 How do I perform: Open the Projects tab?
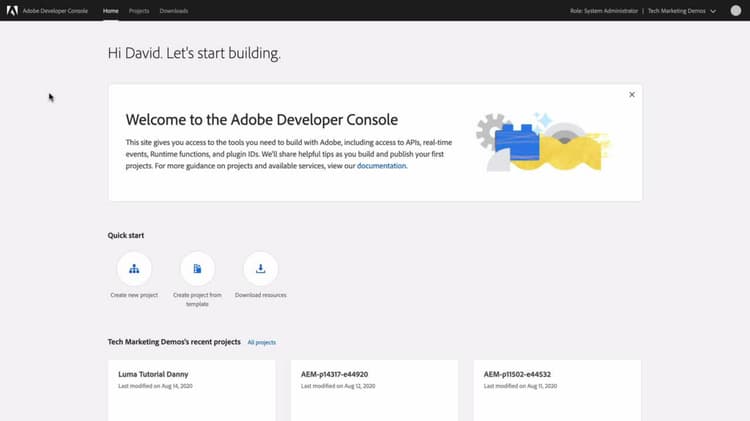pos(139,11)
